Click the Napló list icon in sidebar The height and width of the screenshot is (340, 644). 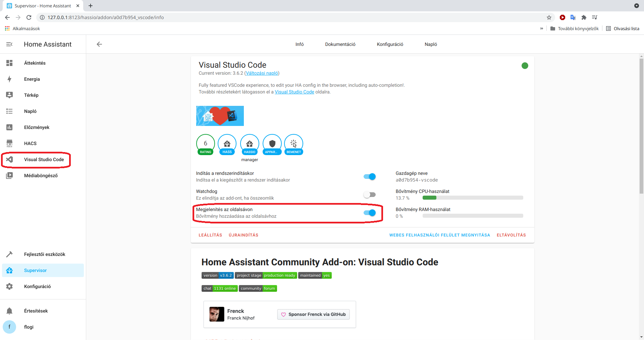(x=9, y=111)
